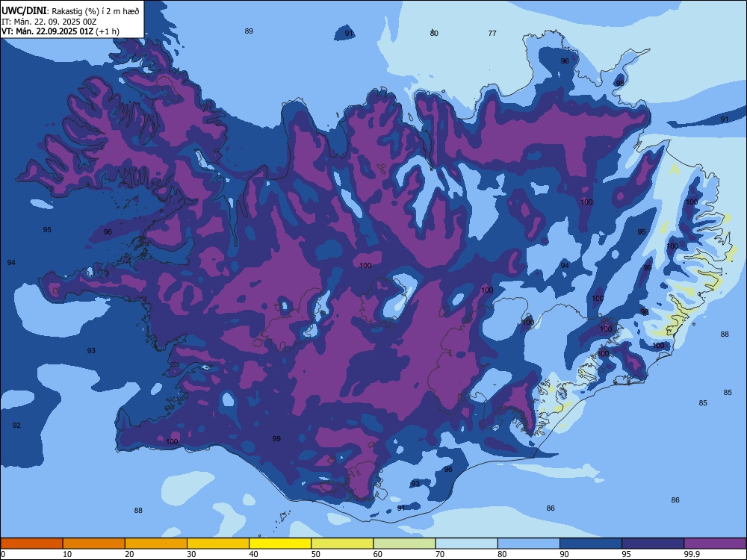Click the '50' legend tick label
This screenshot has width=747, height=560.
(316, 554)
